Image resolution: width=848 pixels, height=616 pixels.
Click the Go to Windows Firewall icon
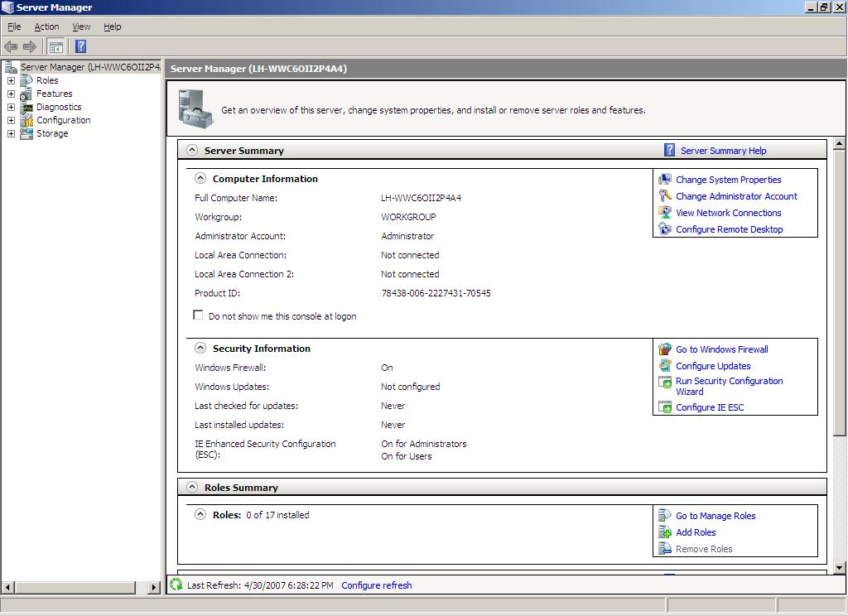[x=665, y=349]
